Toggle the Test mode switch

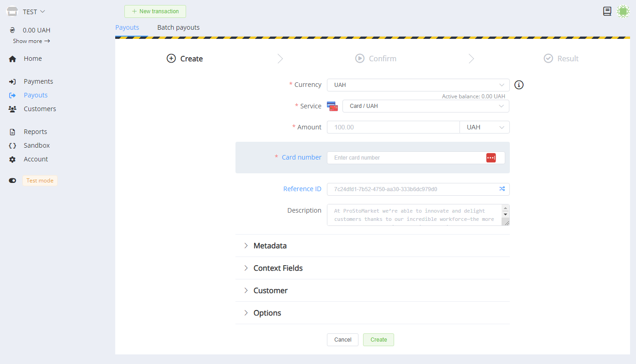pos(12,181)
